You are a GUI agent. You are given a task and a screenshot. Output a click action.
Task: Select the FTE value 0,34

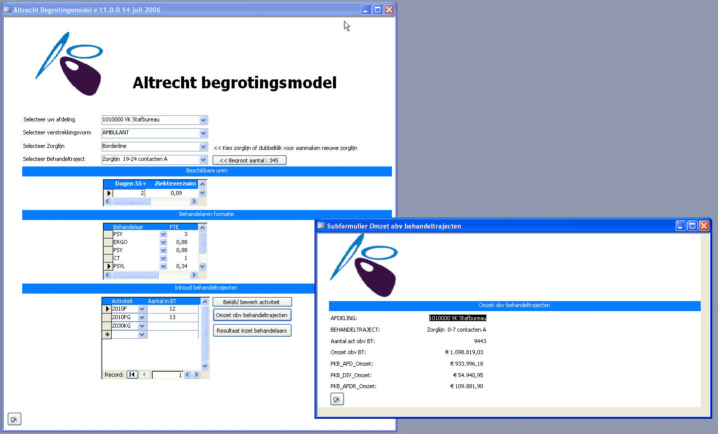pyautogui.click(x=182, y=266)
